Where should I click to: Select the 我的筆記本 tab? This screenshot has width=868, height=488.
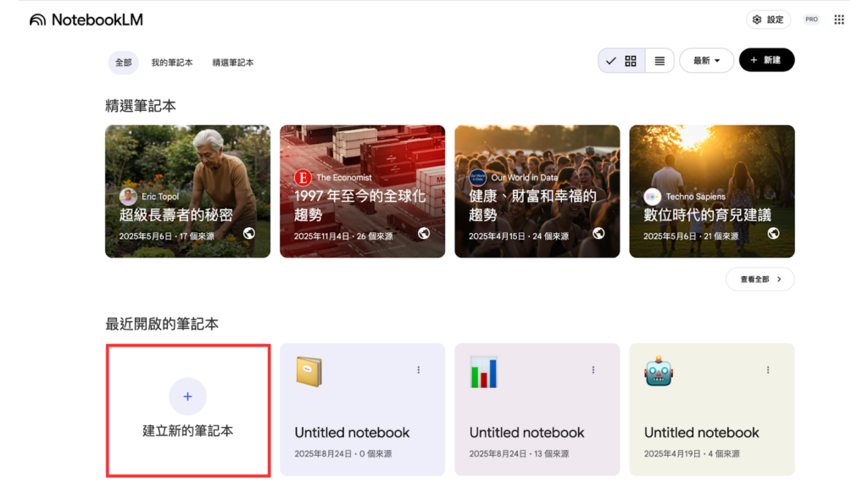[172, 63]
